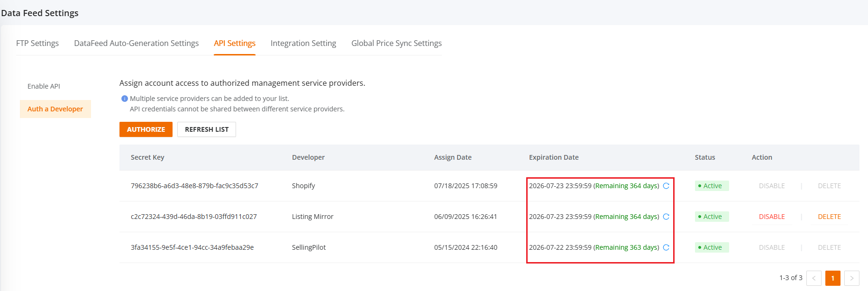Screen dimensions: 868x291
Task: Click DISABLE on the Shopify row
Action: click(x=772, y=186)
